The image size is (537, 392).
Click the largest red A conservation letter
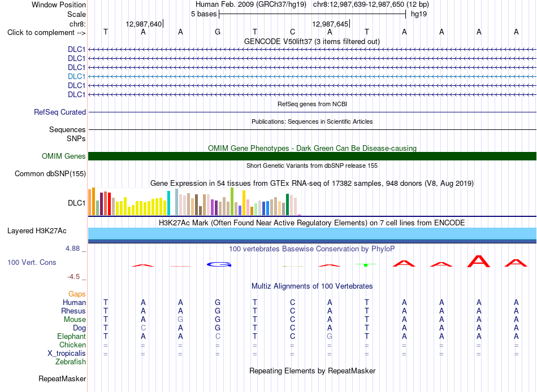click(x=479, y=261)
